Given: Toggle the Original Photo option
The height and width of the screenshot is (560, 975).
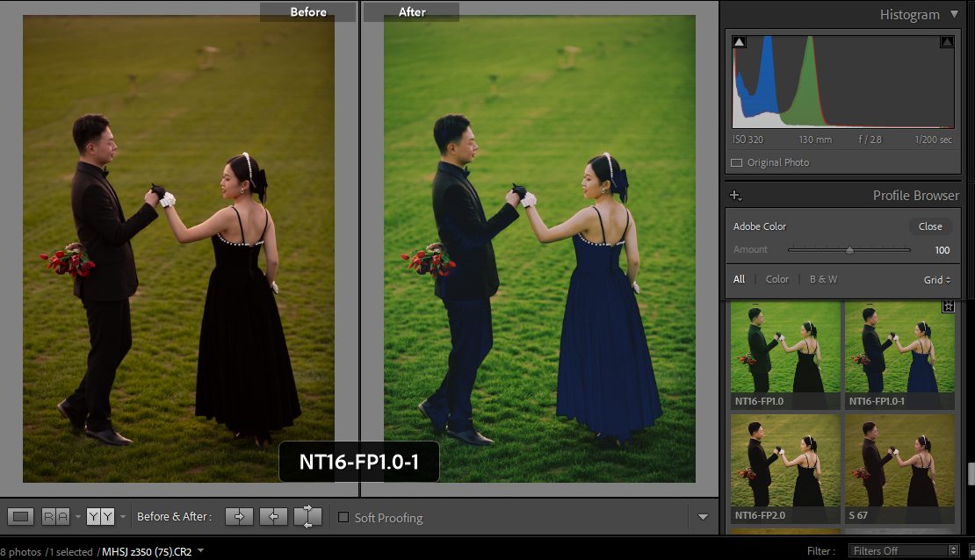Looking at the screenshot, I should point(737,162).
